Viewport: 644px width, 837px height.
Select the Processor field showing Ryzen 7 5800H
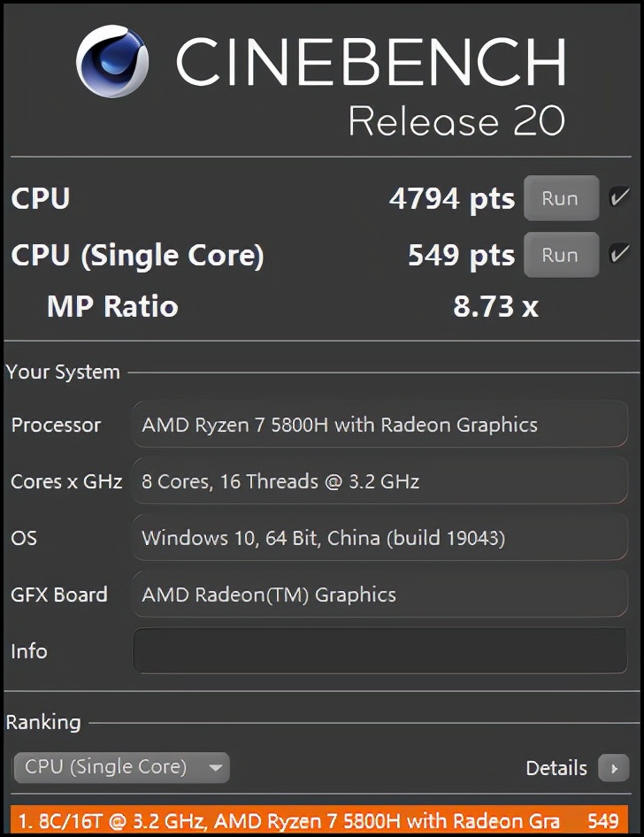[x=379, y=425]
